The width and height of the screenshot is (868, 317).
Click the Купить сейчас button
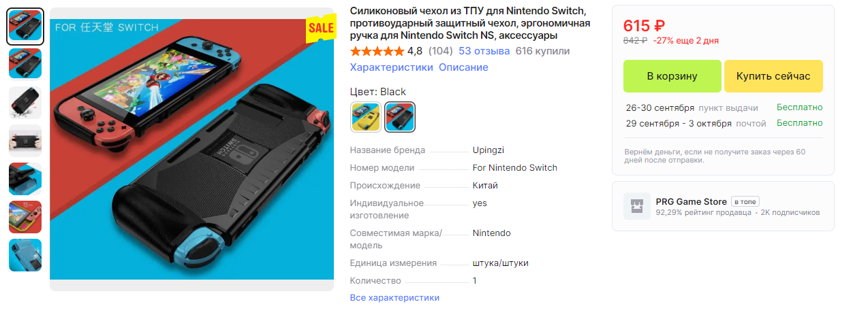[x=773, y=76]
